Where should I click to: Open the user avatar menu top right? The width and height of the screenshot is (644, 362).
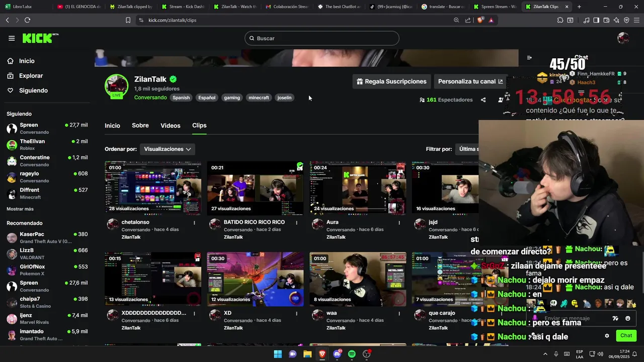click(x=623, y=38)
